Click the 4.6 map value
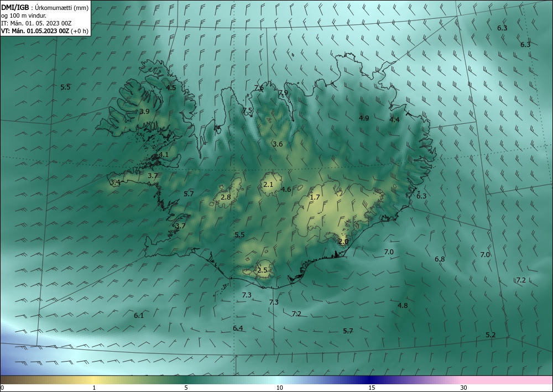The height and width of the screenshot is (392, 553). (x=286, y=189)
